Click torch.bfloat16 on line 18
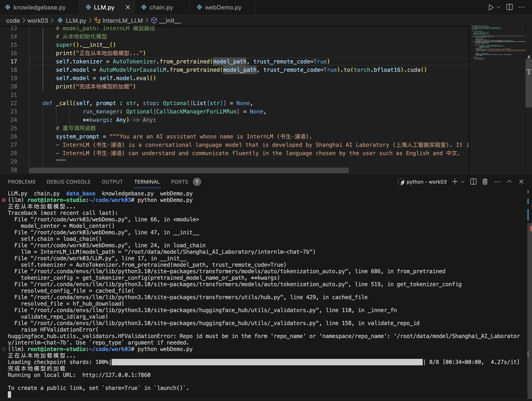The image size is (532, 401). pyautogui.click(x=377, y=70)
